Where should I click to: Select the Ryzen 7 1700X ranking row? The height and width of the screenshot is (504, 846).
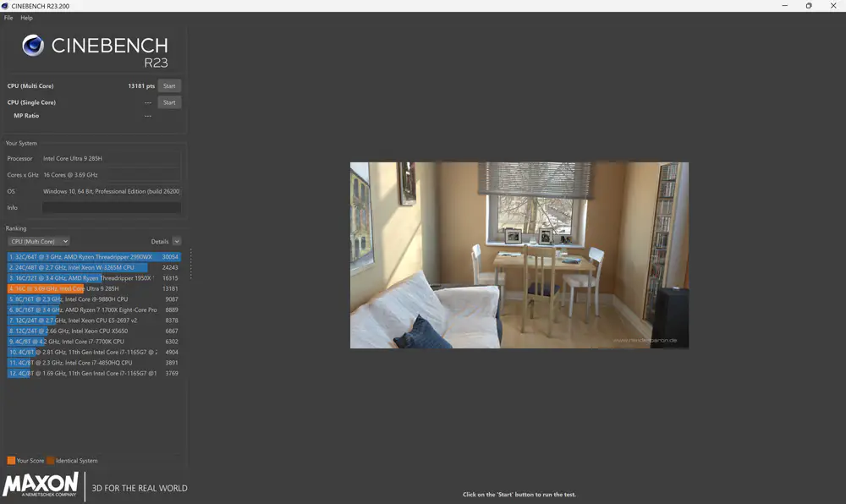coord(93,310)
